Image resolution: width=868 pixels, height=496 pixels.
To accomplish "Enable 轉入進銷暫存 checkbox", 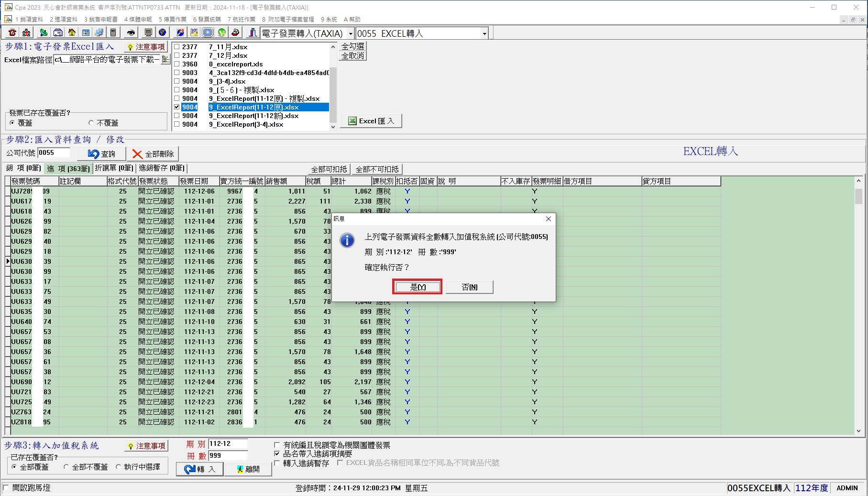I will [x=277, y=463].
